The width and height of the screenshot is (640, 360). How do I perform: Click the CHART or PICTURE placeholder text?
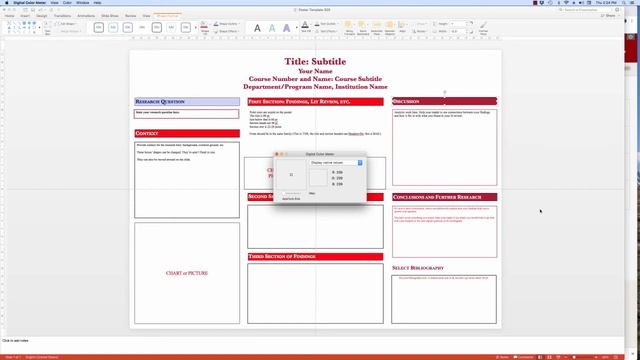pyautogui.click(x=187, y=273)
